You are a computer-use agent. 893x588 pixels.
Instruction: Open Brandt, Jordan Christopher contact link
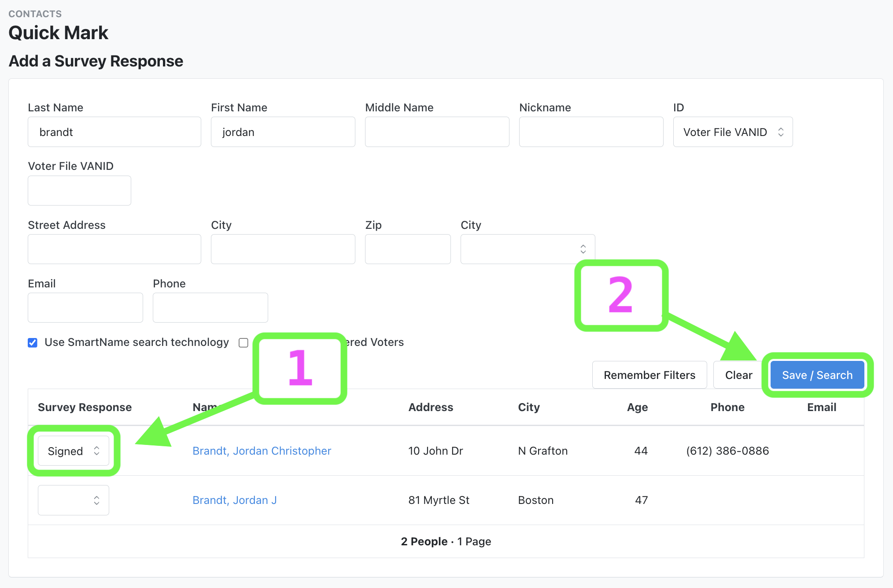(262, 451)
